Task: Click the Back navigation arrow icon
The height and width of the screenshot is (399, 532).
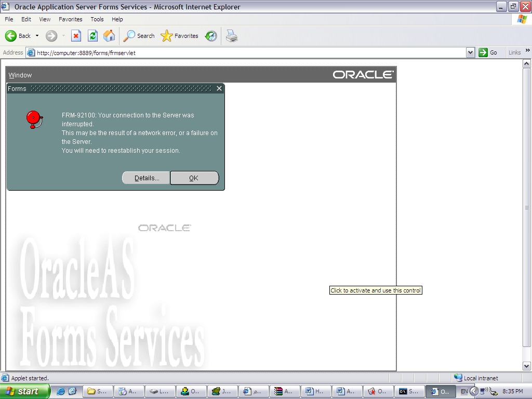Action: [11, 36]
